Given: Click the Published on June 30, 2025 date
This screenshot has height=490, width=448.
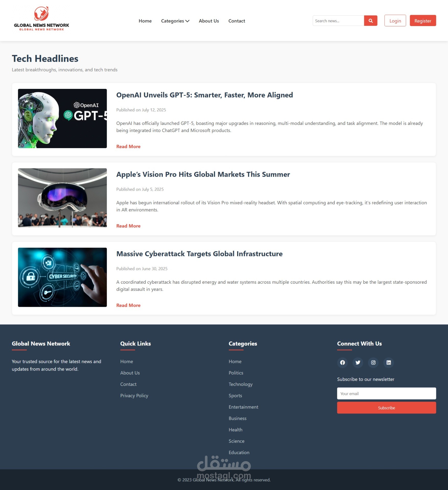Looking at the screenshot, I should [x=142, y=269].
